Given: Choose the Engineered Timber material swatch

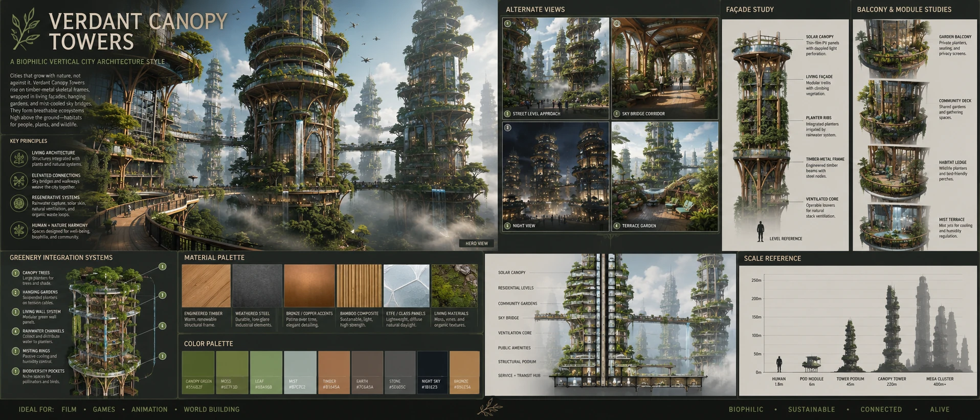Looking at the screenshot, I should [206, 286].
